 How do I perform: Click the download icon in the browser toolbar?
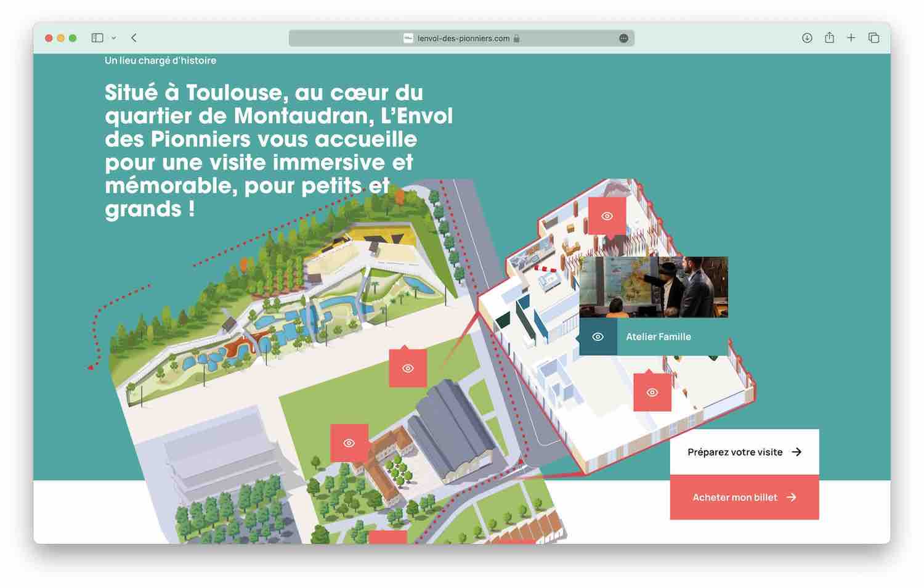[806, 38]
